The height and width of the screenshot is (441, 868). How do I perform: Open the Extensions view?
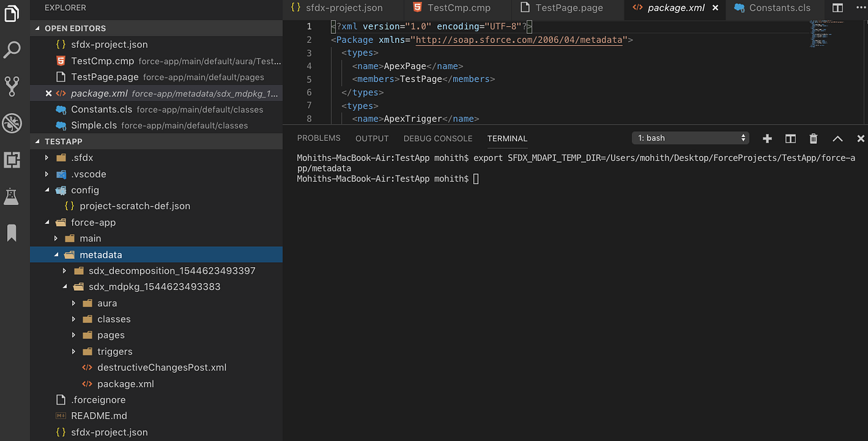click(x=12, y=160)
